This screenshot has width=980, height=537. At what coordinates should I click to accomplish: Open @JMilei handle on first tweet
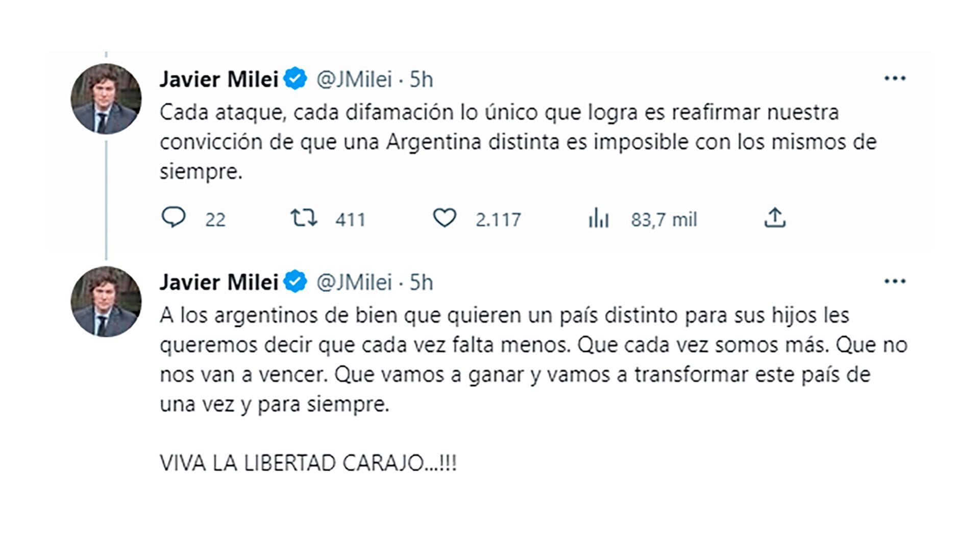[x=354, y=80]
